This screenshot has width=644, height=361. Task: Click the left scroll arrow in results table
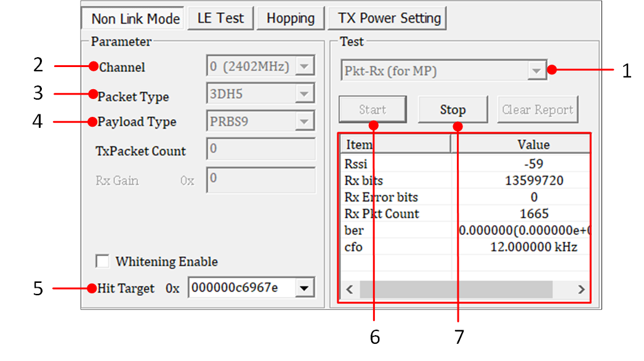click(349, 290)
